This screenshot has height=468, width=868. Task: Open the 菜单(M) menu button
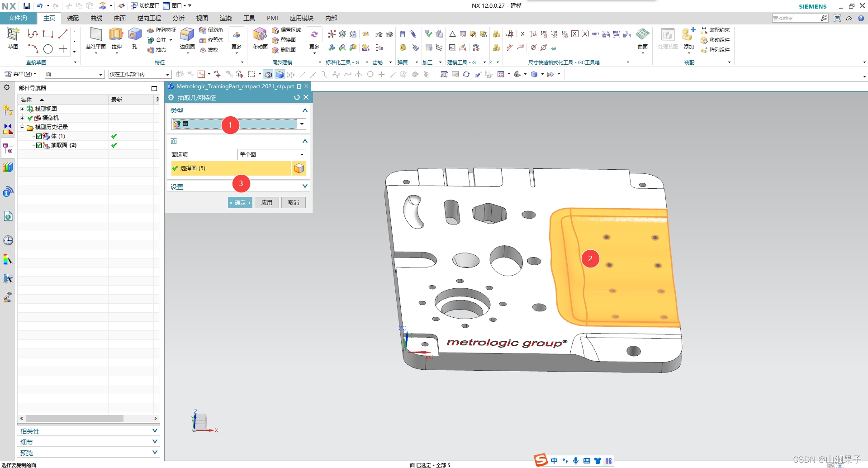(20, 74)
